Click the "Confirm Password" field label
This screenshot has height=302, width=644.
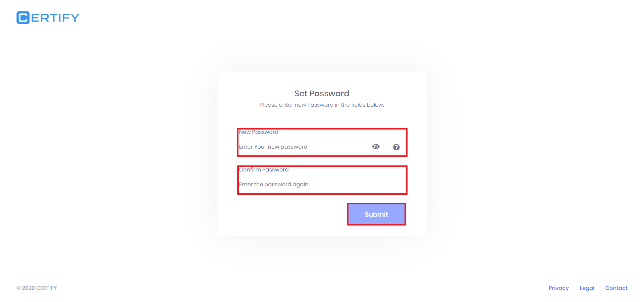pos(264,170)
